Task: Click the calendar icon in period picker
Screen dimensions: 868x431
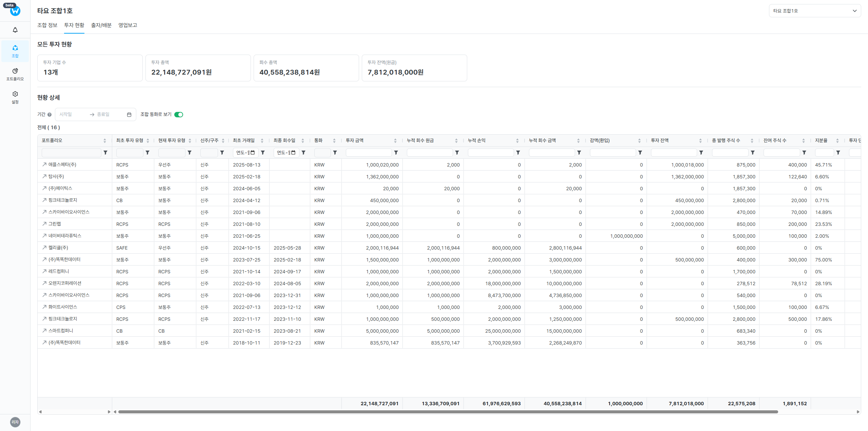Action: [129, 115]
